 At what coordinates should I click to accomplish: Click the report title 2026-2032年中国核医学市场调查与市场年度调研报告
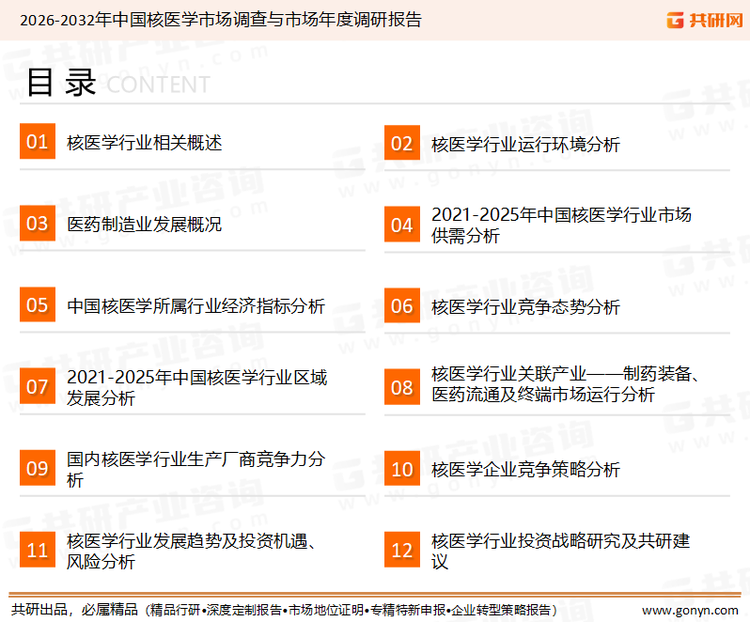[x=221, y=20]
